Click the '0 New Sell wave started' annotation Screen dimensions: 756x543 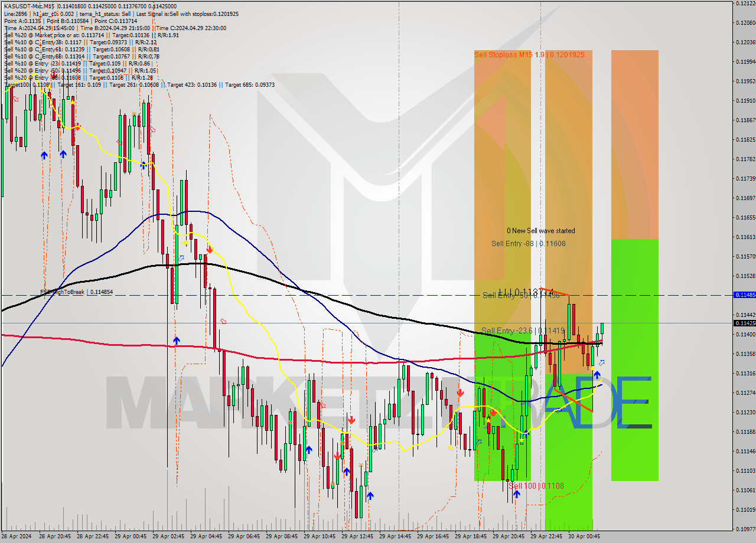click(x=540, y=231)
